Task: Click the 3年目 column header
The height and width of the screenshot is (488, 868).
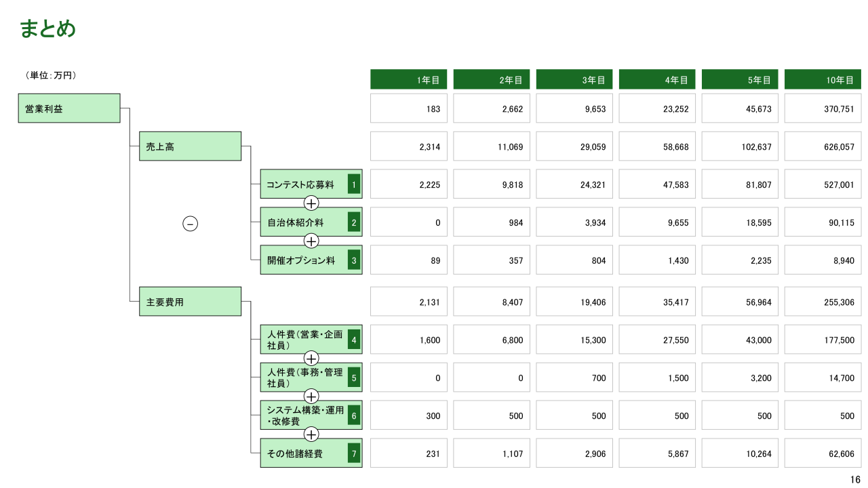Action: click(x=574, y=80)
